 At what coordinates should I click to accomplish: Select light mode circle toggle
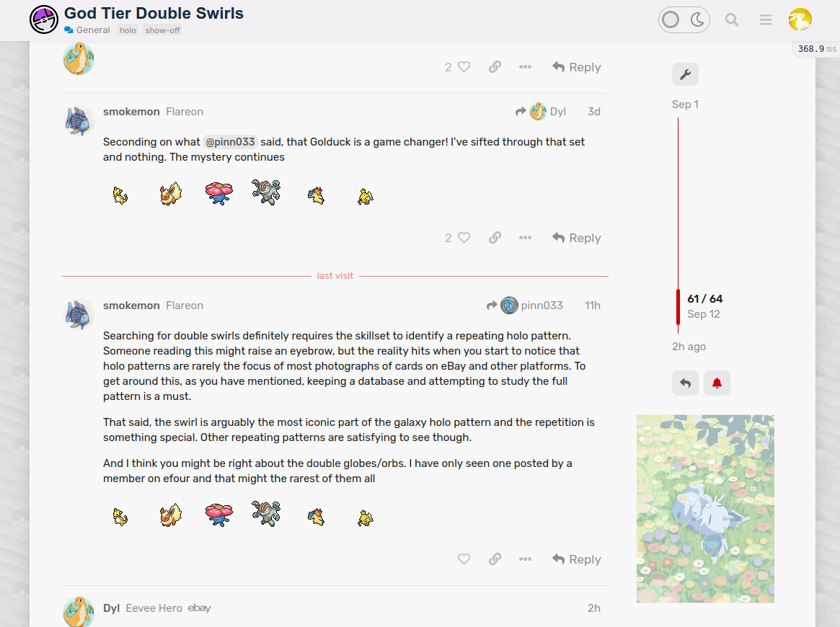pos(670,20)
